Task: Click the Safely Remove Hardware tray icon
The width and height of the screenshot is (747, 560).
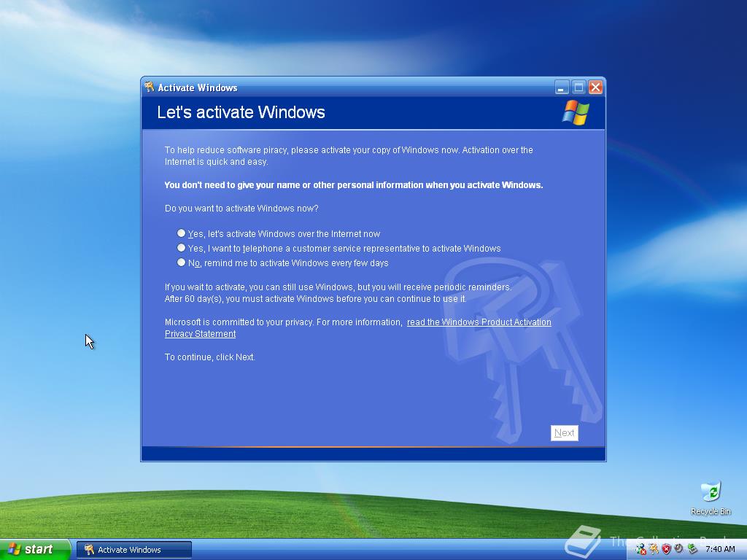Action: tap(693, 549)
